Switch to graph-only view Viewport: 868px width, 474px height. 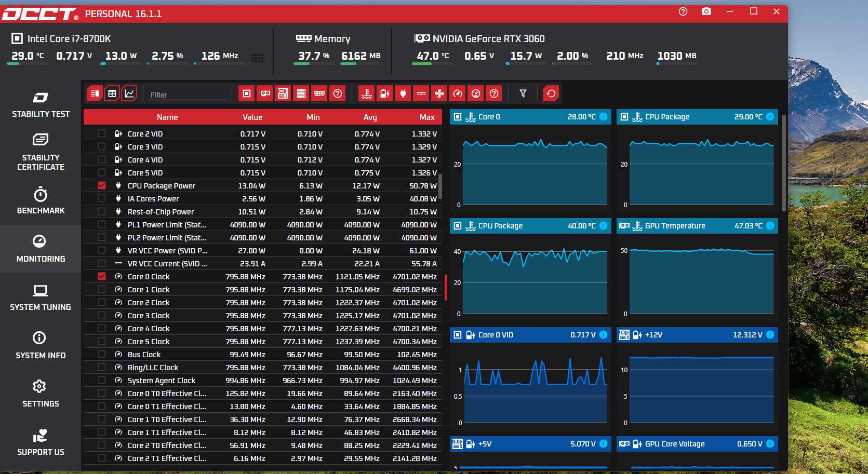(129, 93)
